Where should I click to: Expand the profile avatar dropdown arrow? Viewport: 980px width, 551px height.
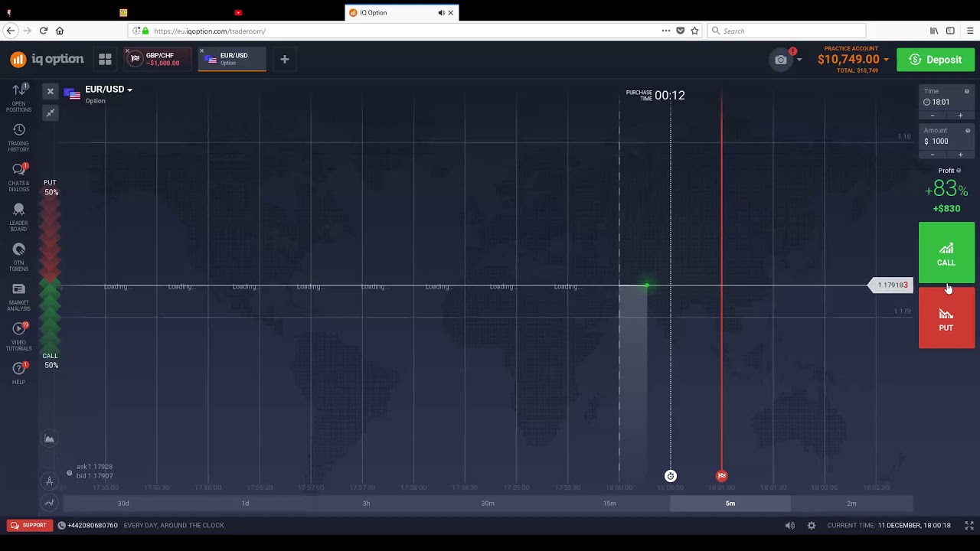[x=799, y=60]
